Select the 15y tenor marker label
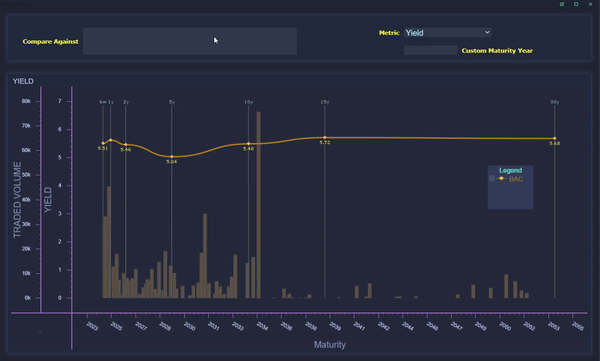Screen dimensions: 600x361 pos(325,102)
